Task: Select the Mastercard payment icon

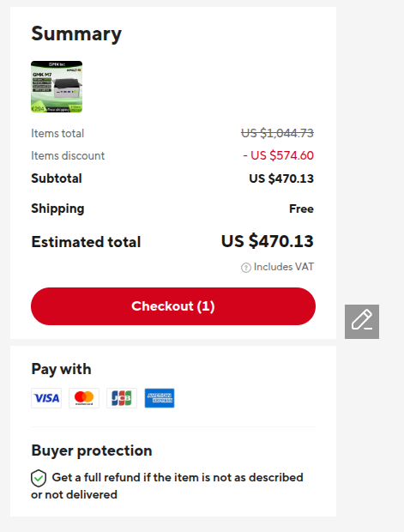Action: pyautogui.click(x=84, y=398)
